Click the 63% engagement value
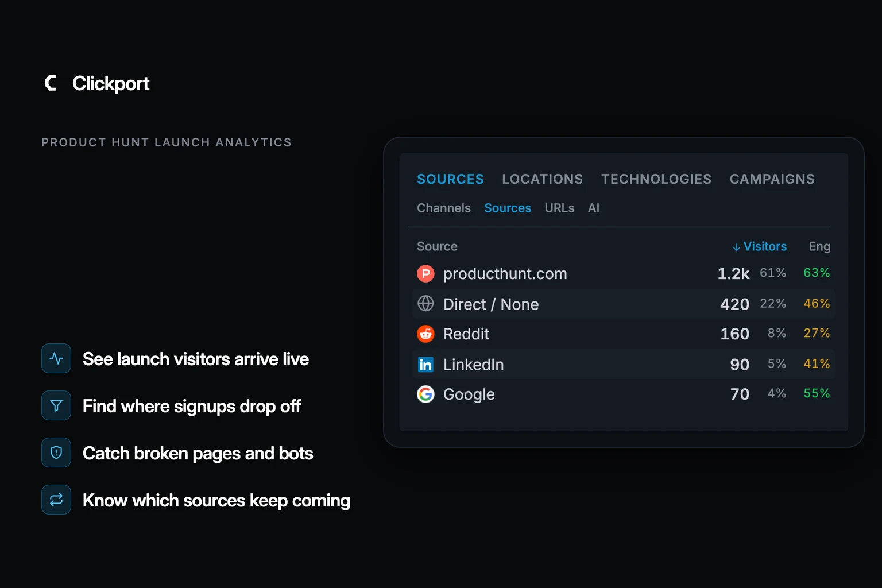The image size is (882, 588). click(817, 273)
